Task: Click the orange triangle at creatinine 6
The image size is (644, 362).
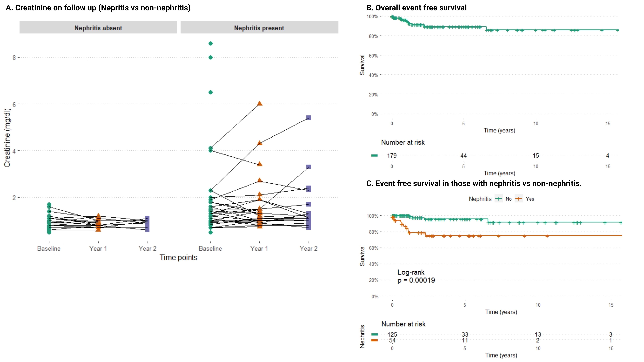Action: tap(260, 104)
